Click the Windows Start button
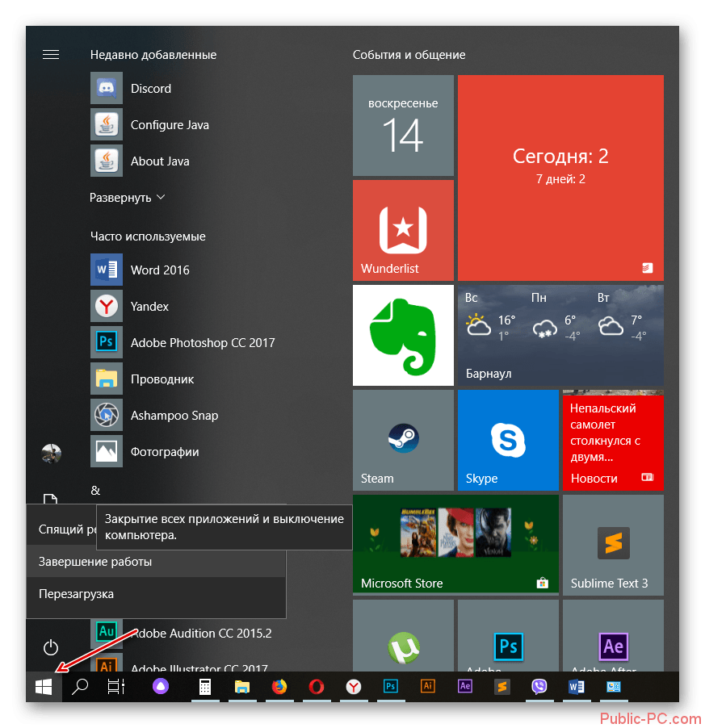Screen dimensions: 705x728 click(x=44, y=687)
